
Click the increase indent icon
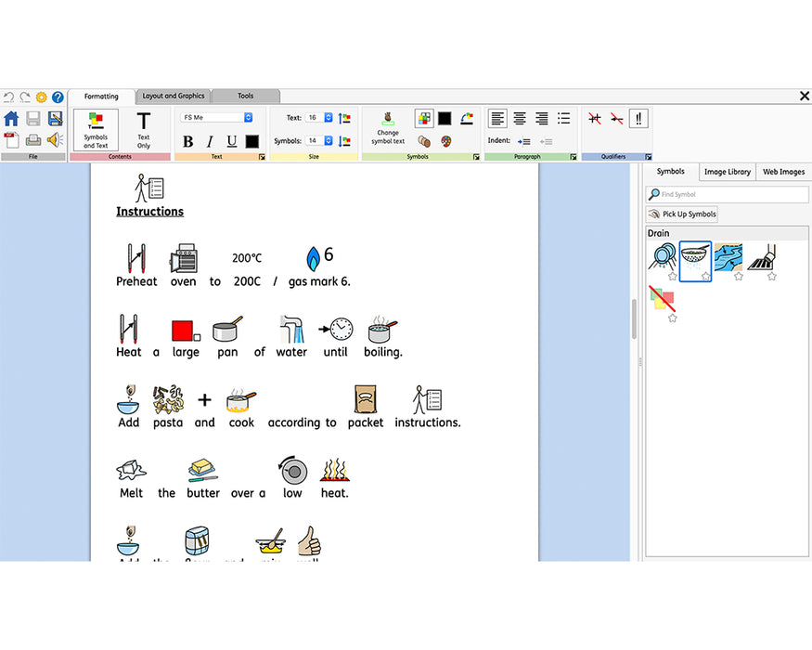524,141
